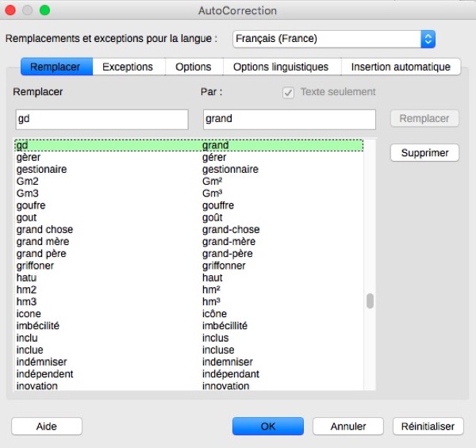
Task: Click the Par field containing grand
Action: pyautogui.click(x=289, y=119)
